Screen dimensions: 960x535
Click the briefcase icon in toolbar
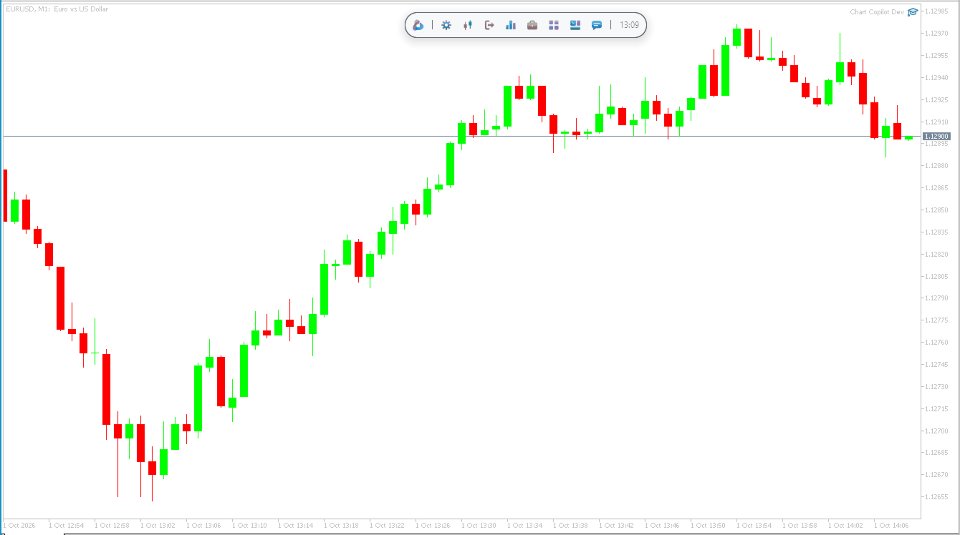532,25
